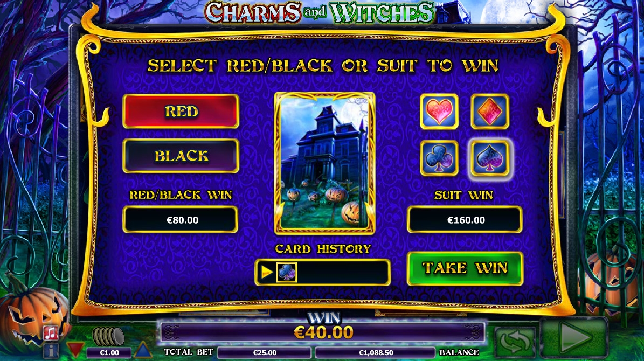Image resolution: width=644 pixels, height=361 pixels.
Task: Choose the clubs suit icon
Action: (x=439, y=158)
